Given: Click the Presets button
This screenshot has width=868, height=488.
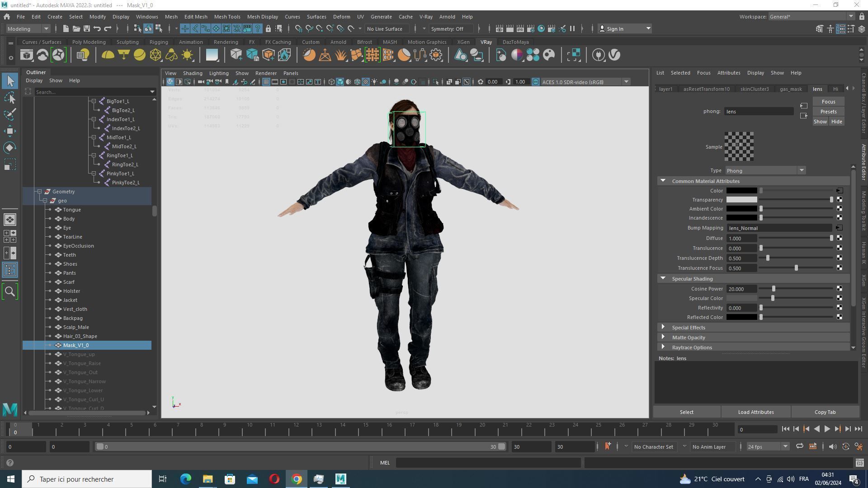Looking at the screenshot, I should tap(828, 112).
